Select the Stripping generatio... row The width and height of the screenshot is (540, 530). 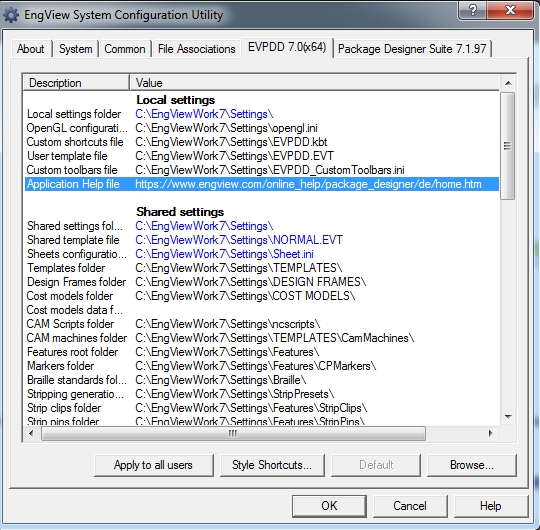click(x=261, y=394)
